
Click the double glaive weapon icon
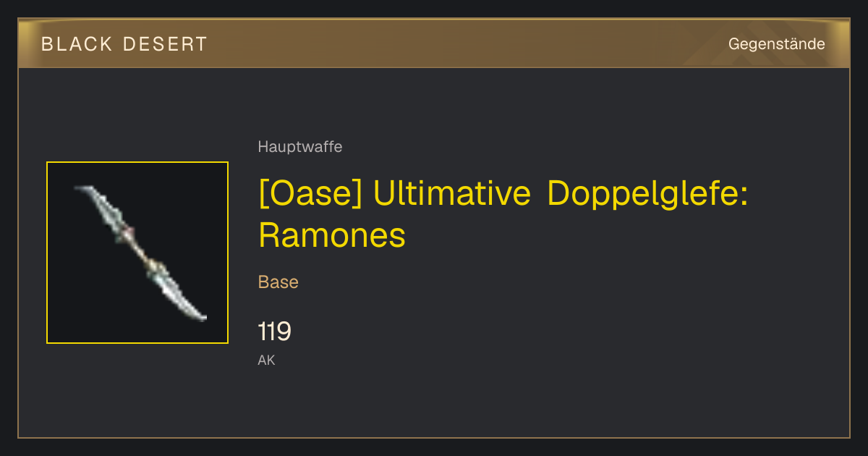pos(140,253)
